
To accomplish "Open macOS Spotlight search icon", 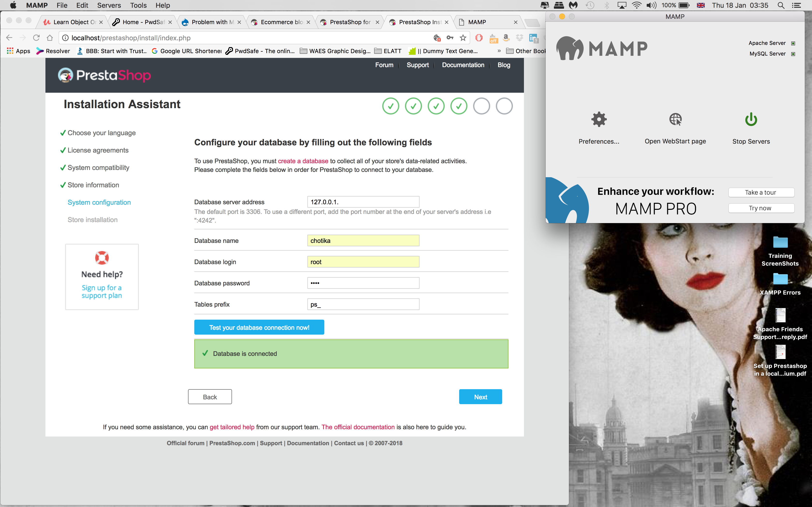I will tap(781, 5).
